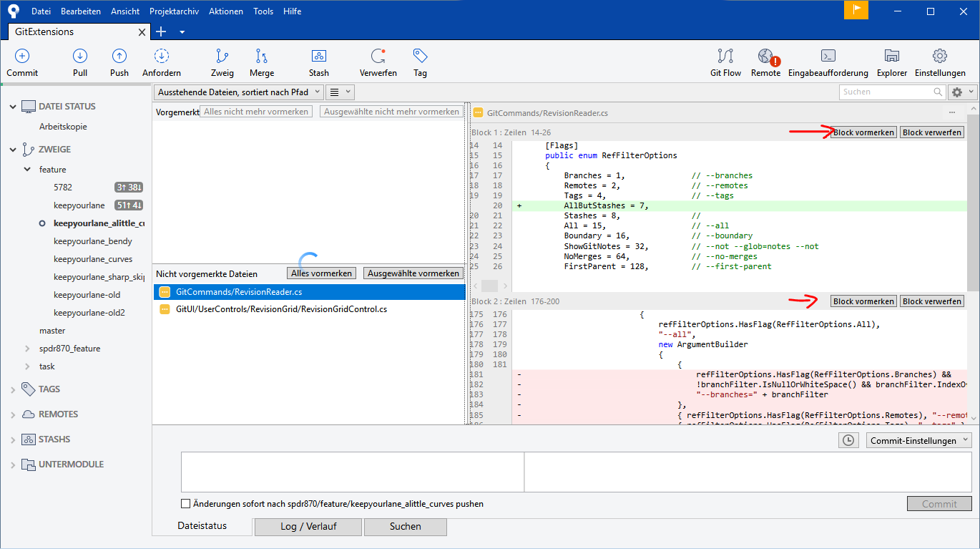
Task: Open the Explorer toolbar icon
Action: [x=892, y=57]
